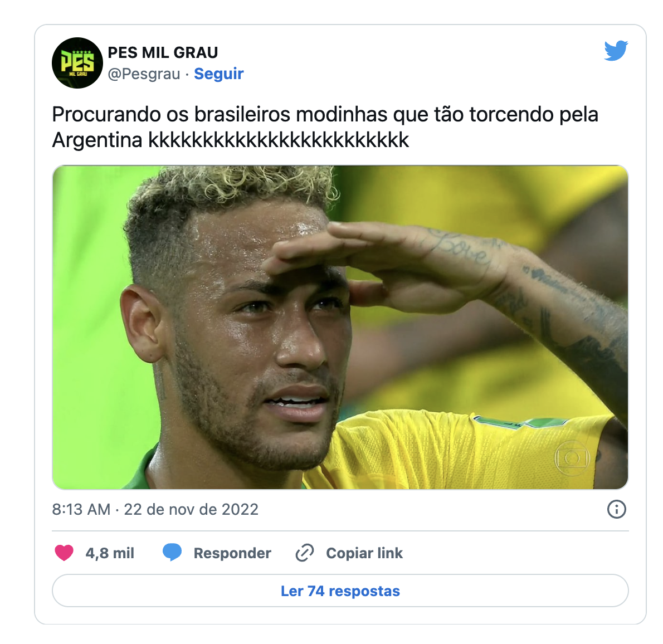Viewport: 663px width, 644px height.
Task: Click the 22 de nov de 2022 date
Action: point(191,510)
